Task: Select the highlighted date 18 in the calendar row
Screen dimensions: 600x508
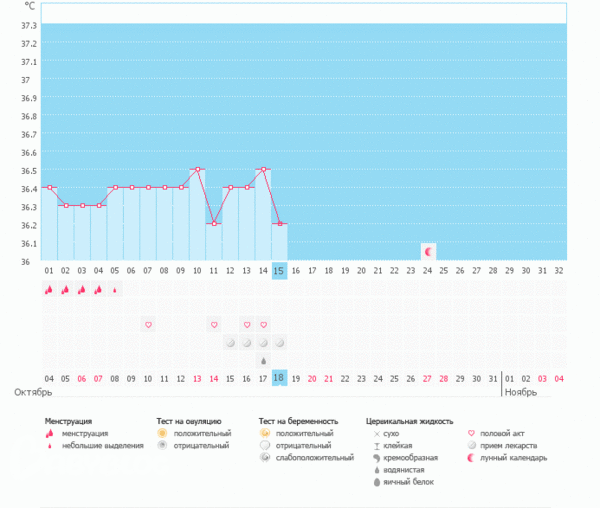Action: 280,377
